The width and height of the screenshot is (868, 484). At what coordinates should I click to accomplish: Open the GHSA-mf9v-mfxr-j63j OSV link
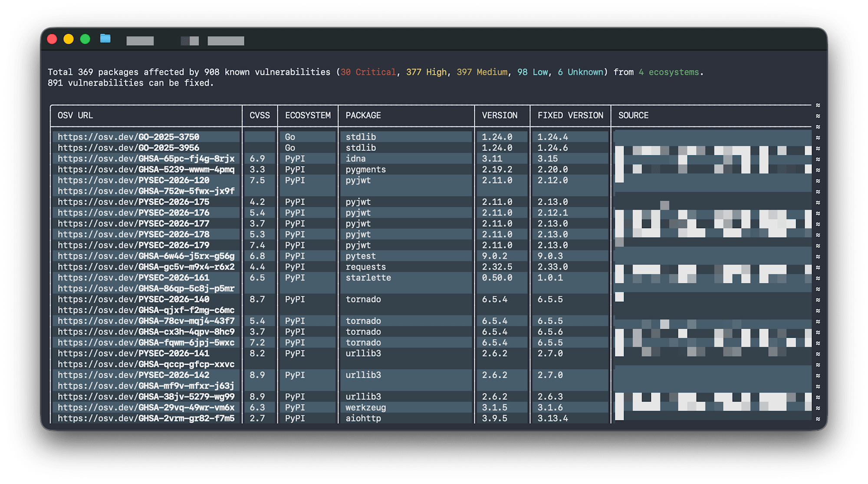[146, 386]
